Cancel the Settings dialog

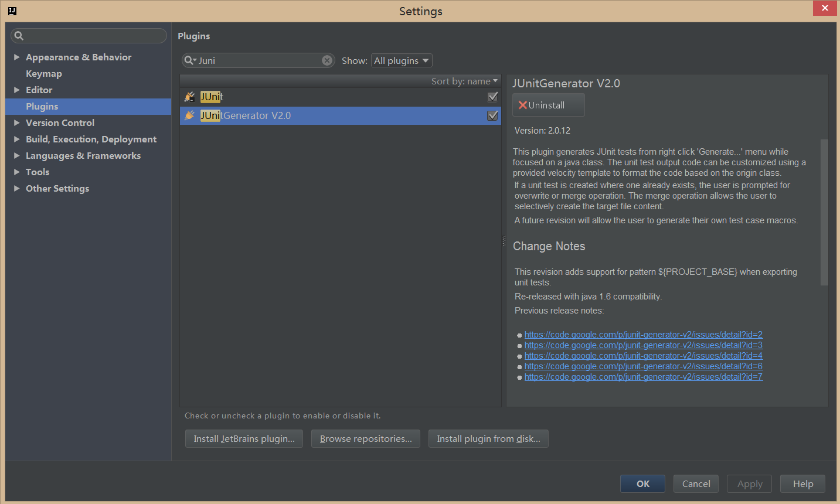(x=696, y=483)
